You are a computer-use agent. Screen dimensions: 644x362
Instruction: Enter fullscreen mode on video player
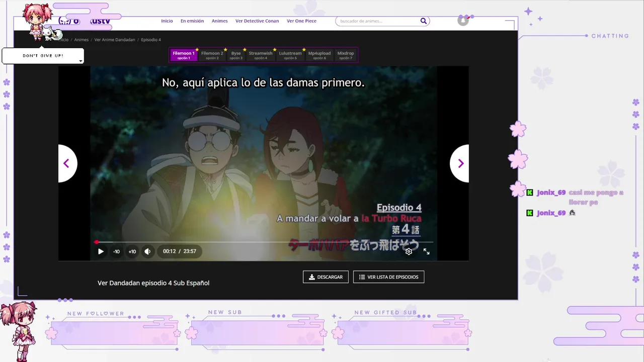[426, 251]
